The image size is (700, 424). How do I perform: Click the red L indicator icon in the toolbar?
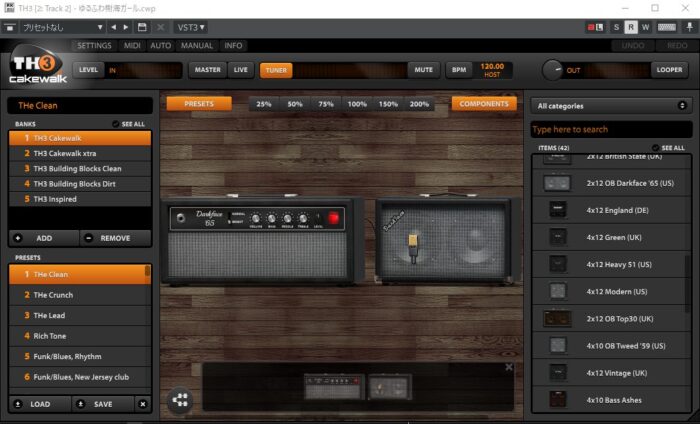point(595,27)
